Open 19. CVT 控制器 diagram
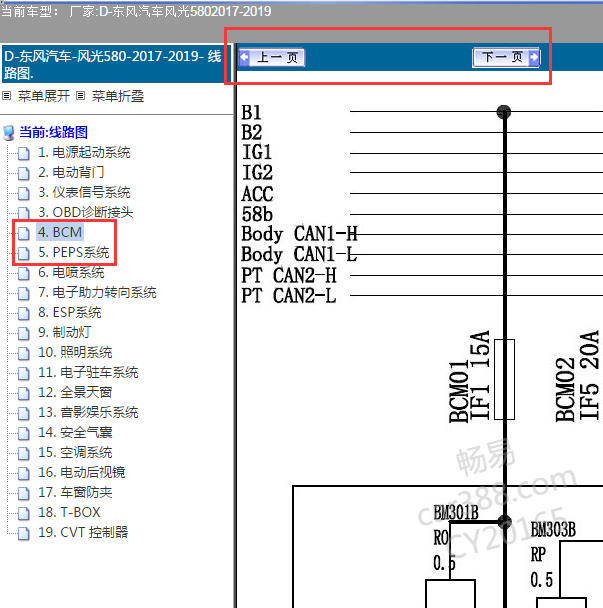Screen dimensions: 603x608 83,532
